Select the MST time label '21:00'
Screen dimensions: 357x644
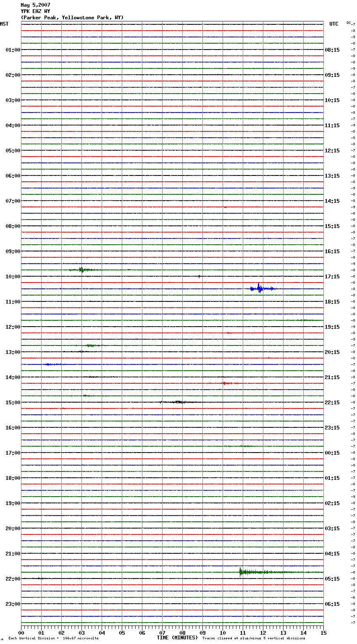[x=13, y=554]
